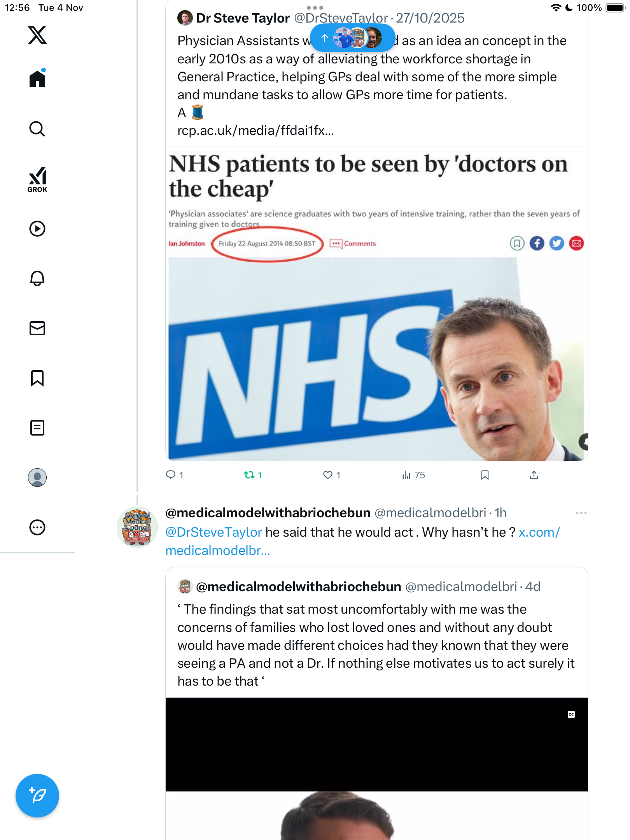Open the profile tab in sidebar
This screenshot has width=630, height=840.
tap(37, 478)
